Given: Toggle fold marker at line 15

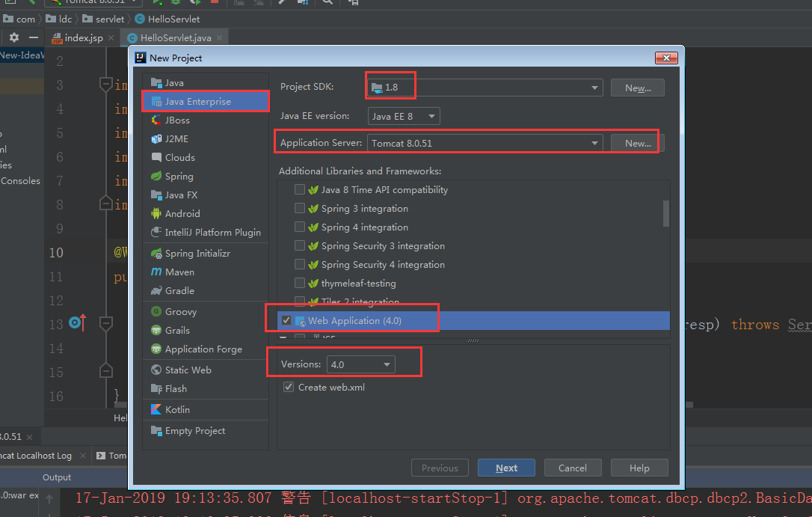Looking at the screenshot, I should coord(105,371).
